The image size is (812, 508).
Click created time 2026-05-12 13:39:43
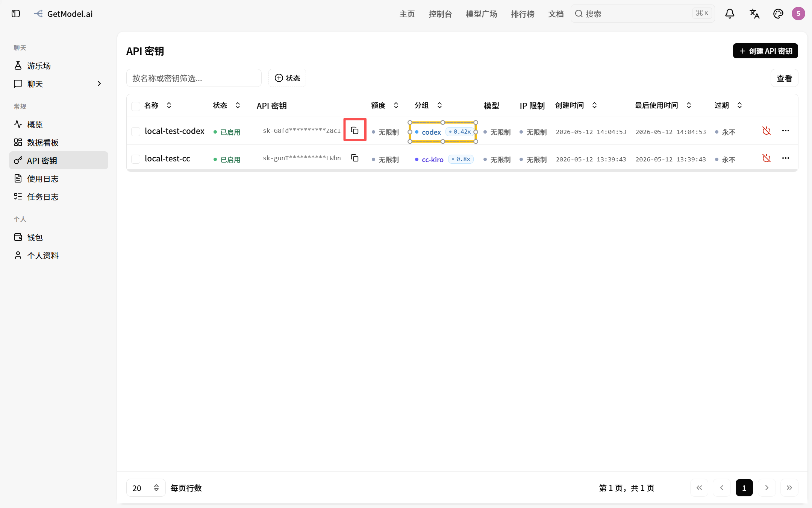pos(591,160)
